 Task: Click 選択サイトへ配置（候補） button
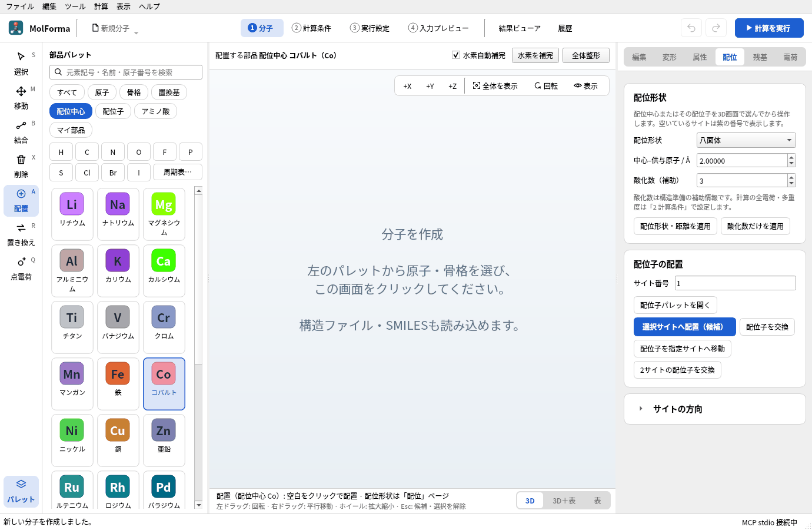685,327
